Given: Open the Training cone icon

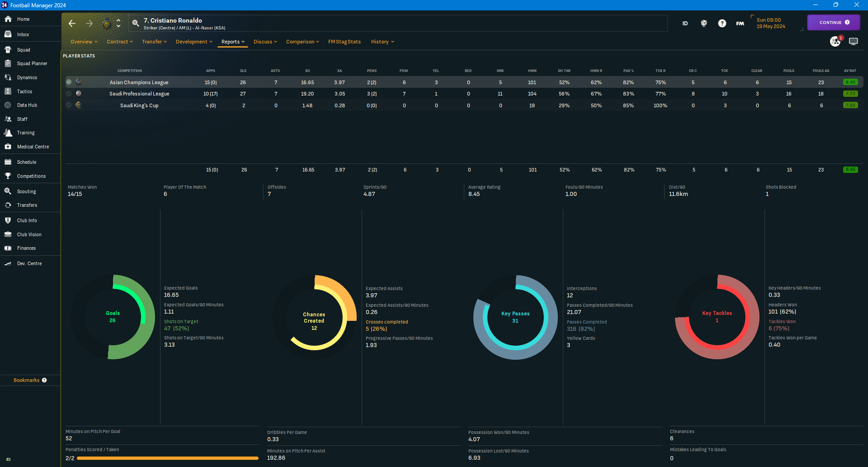Looking at the screenshot, I should point(8,133).
